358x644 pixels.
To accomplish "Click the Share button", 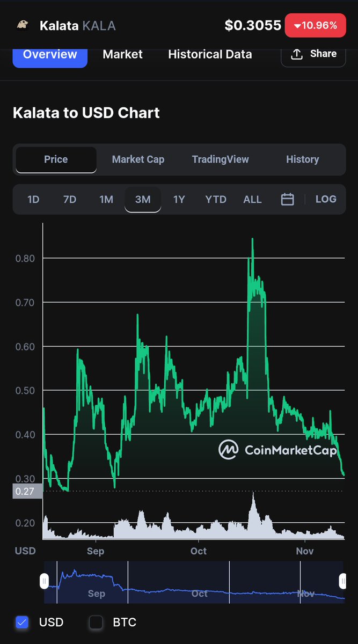I will click(313, 54).
